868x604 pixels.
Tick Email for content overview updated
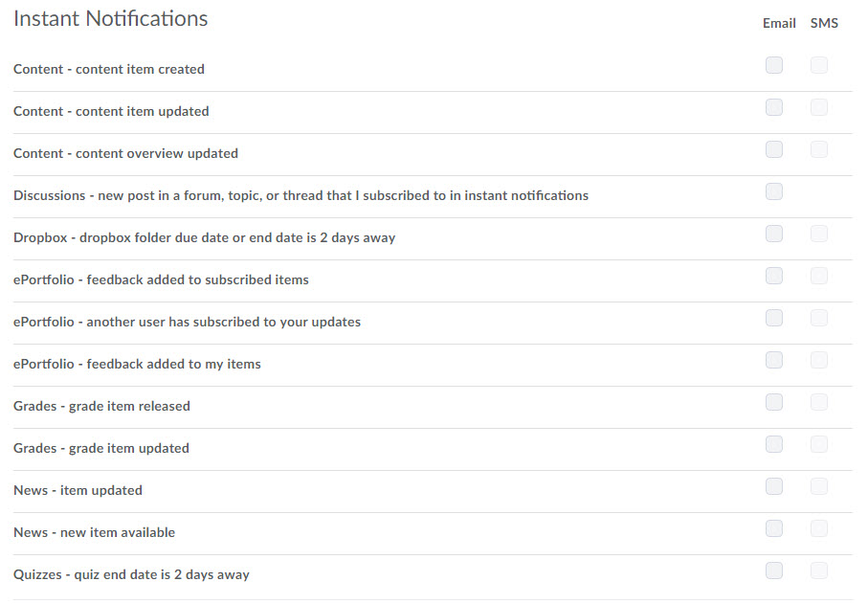coord(774,149)
